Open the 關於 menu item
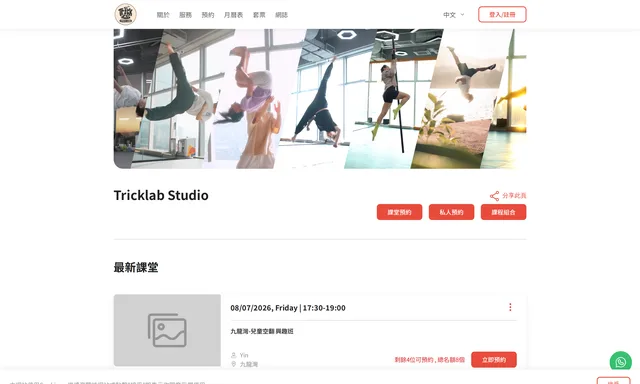640x384 pixels. [163, 15]
